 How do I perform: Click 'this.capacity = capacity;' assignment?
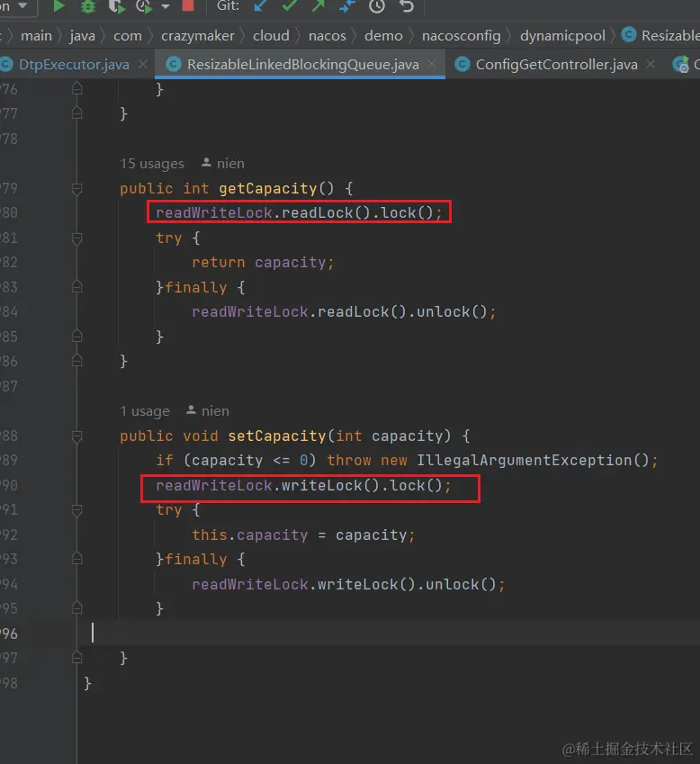pos(303,535)
